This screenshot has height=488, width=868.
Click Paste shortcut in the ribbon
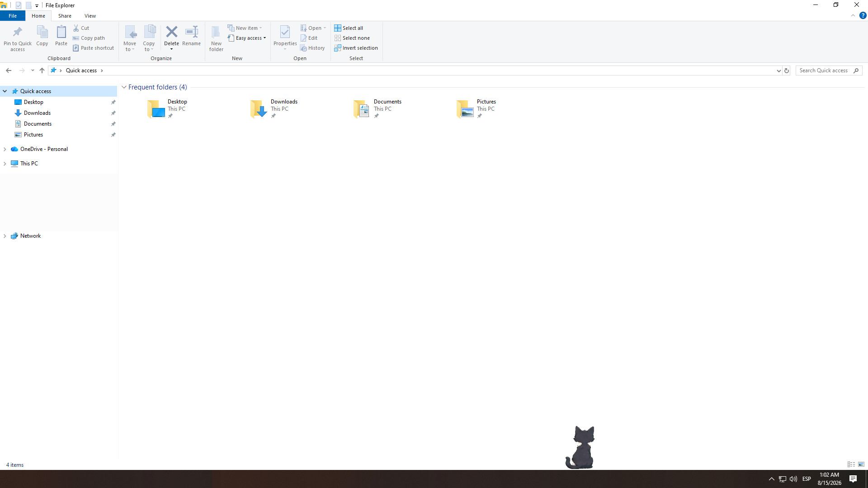(94, 48)
